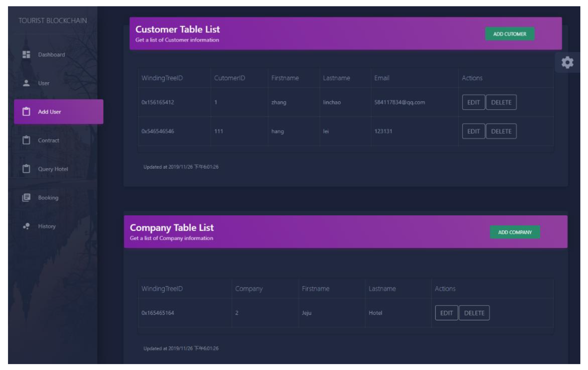Viewport: 588px width, 370px height.
Task: Click the Contract clipboard icon
Action: (26, 140)
